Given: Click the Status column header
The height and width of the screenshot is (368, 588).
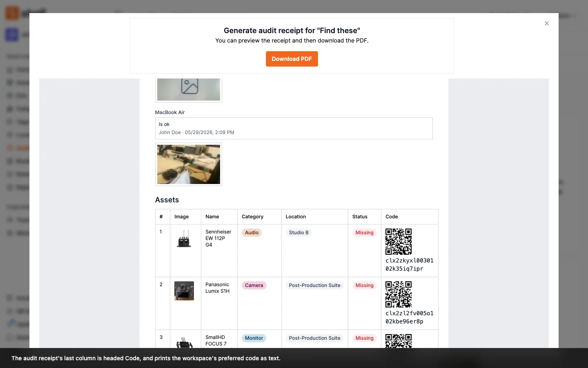Looking at the screenshot, I should (360, 217).
